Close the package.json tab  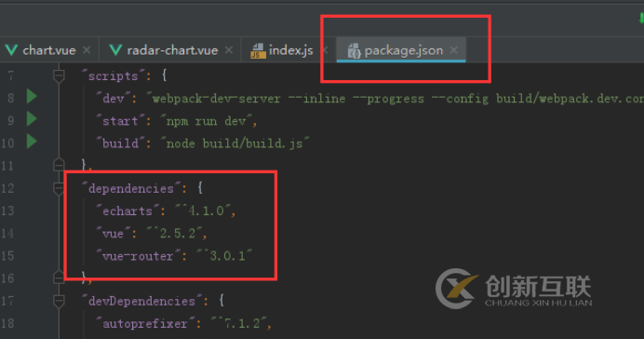point(454,50)
